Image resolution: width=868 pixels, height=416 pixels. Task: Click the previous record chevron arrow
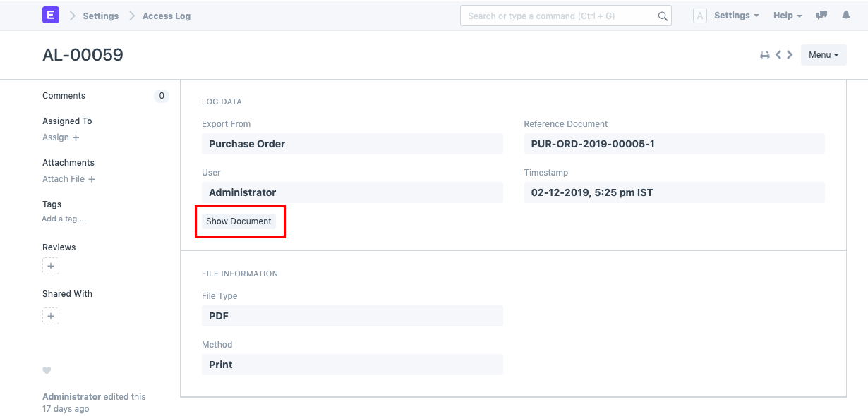tap(778, 54)
